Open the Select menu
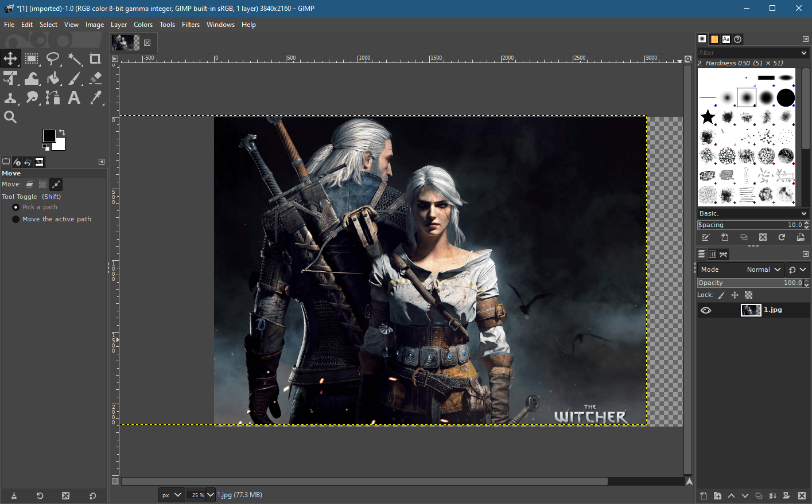The width and height of the screenshot is (812, 504). tap(48, 25)
